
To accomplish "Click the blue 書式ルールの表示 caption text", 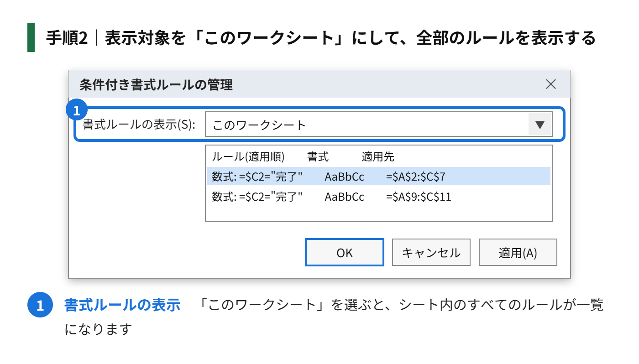I will coord(122,305).
